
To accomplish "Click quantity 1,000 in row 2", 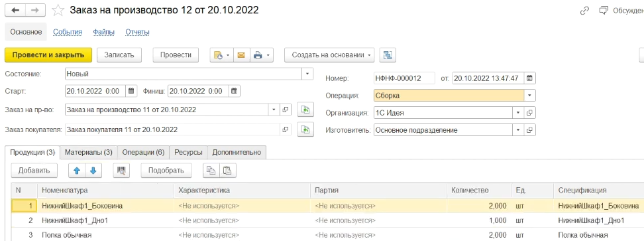I will (498, 220).
